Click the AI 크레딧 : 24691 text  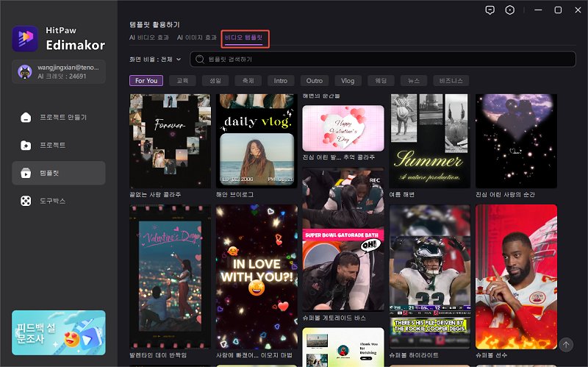point(62,76)
